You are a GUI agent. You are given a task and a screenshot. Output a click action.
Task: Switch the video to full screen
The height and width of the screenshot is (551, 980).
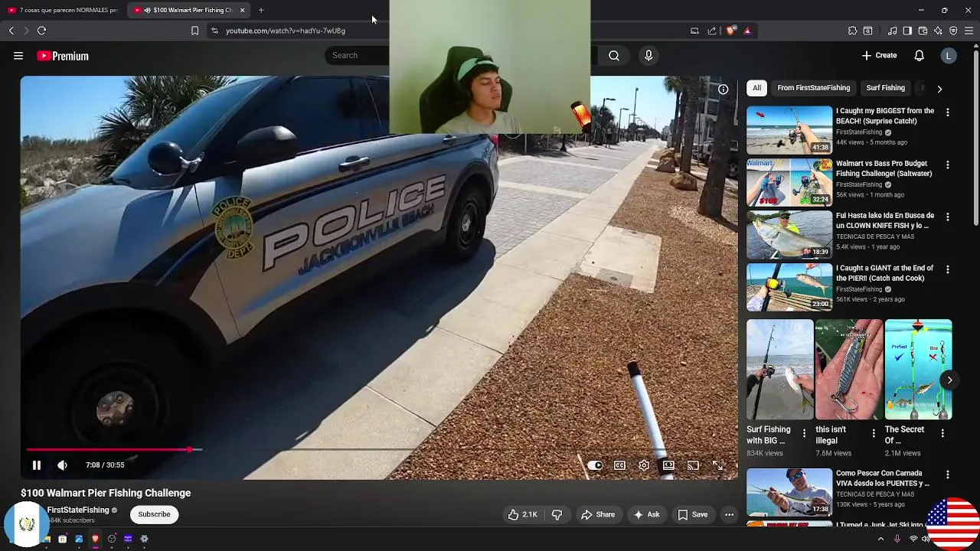717,465
